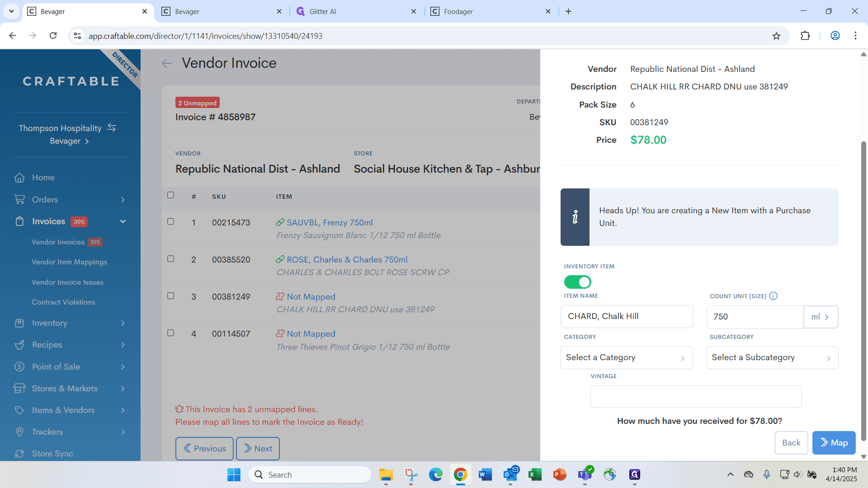The height and width of the screenshot is (488, 868).
Task: Click the Invoices clipboard icon
Action: pyautogui.click(x=19, y=221)
